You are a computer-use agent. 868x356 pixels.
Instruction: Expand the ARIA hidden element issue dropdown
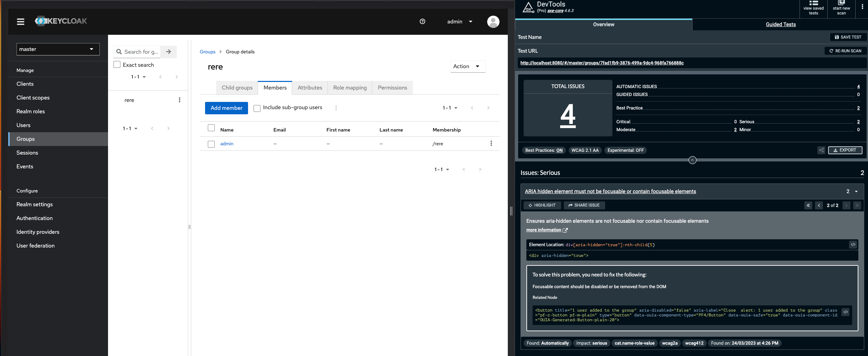coord(856,191)
